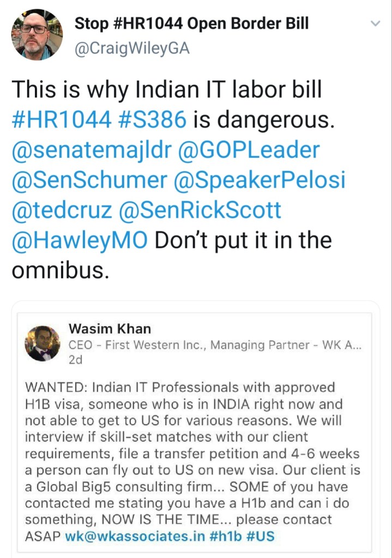Click Craig Wiley's profile avatar
392x558 pixels.
[37, 34]
